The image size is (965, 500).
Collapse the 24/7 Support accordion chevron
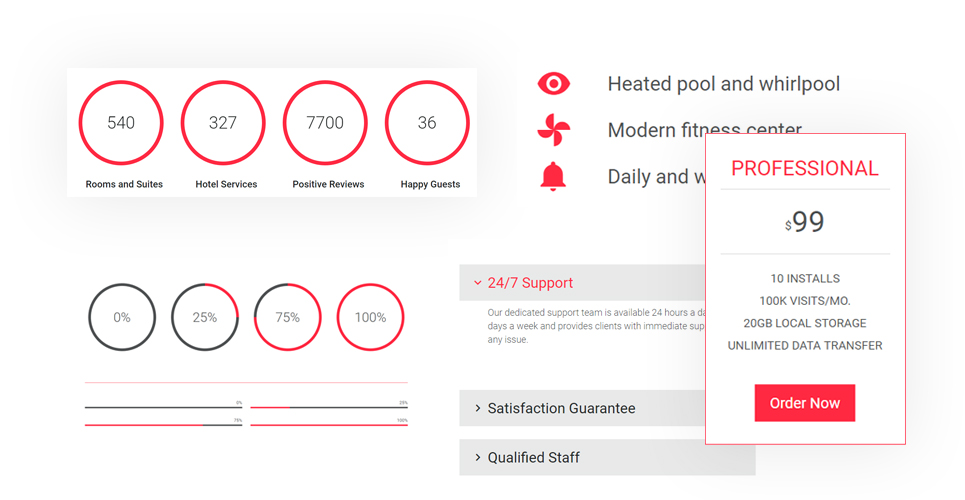478,283
